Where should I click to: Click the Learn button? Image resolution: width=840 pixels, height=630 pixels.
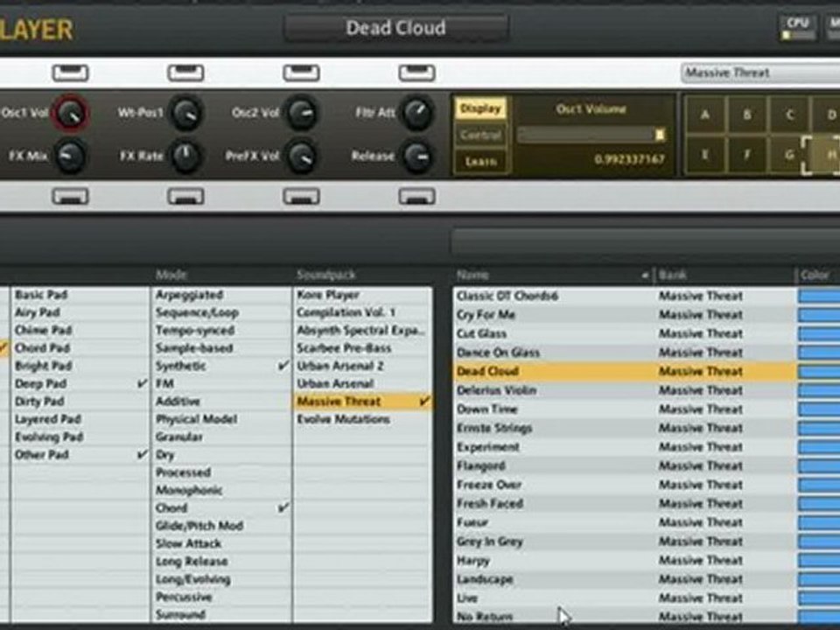tap(480, 161)
